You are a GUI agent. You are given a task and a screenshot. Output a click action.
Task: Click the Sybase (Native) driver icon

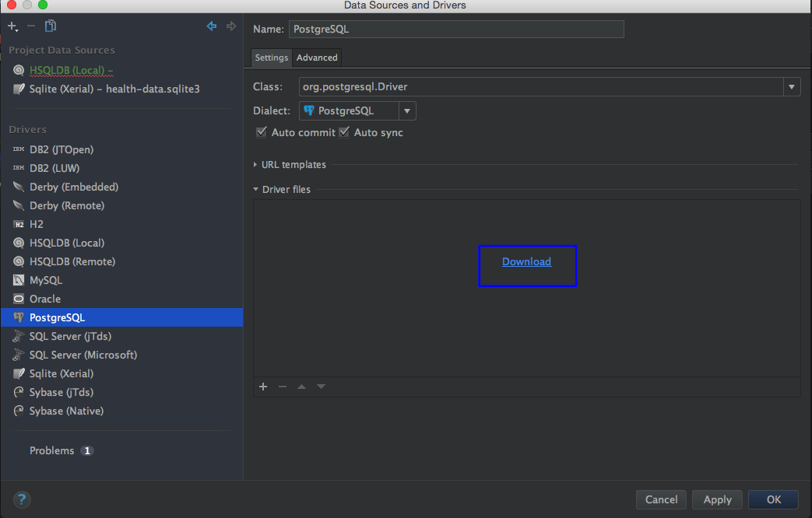(19, 411)
